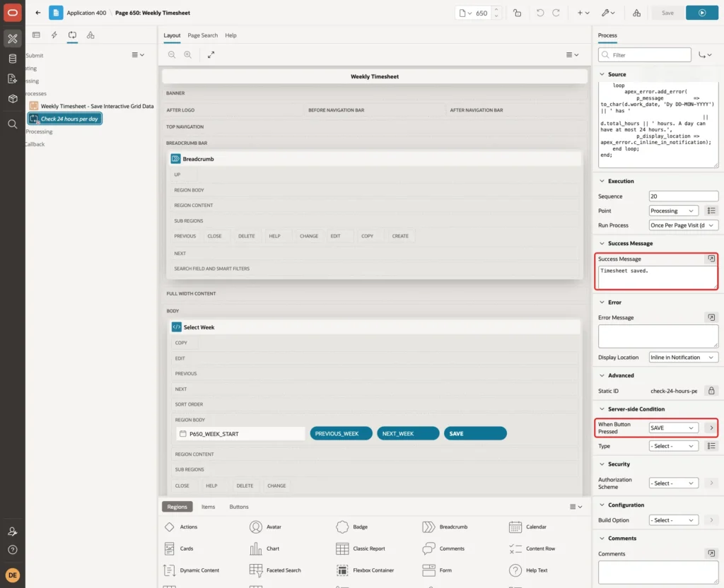Click Save and Run Page button

tap(701, 13)
